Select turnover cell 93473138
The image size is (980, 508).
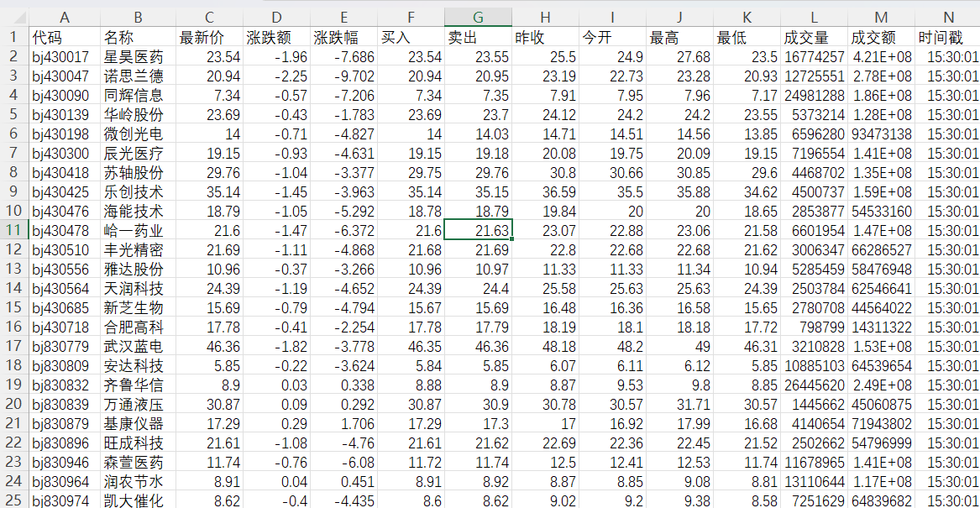click(881, 134)
